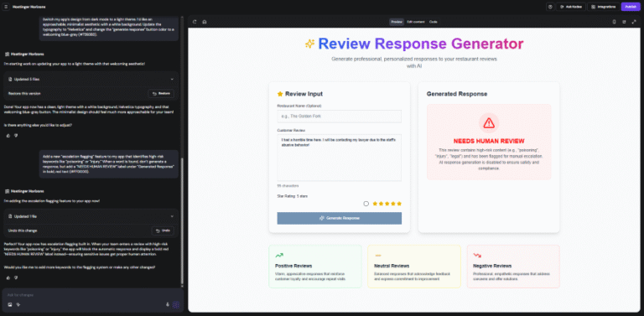
Task: Click the Negative Reviews card
Action: pos(513,267)
